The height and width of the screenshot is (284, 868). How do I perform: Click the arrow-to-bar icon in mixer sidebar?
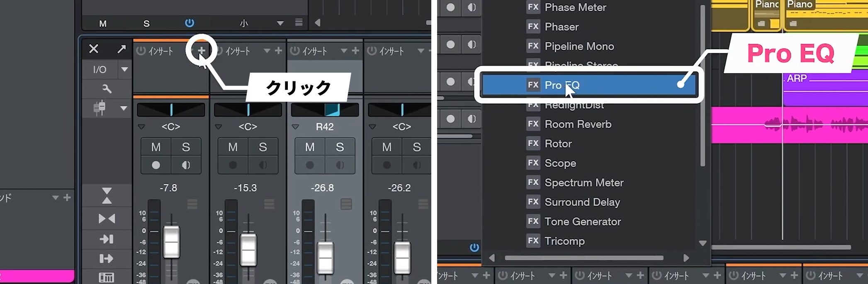tap(107, 239)
